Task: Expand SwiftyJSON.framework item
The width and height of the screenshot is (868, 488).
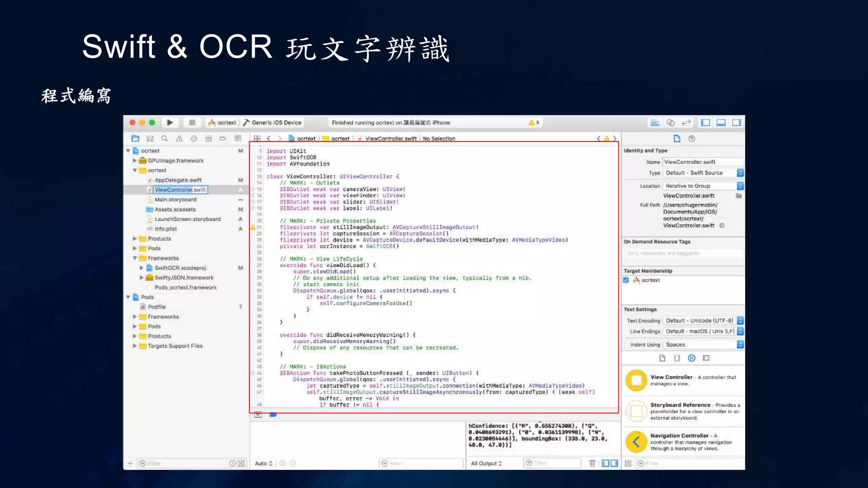Action: coord(142,277)
